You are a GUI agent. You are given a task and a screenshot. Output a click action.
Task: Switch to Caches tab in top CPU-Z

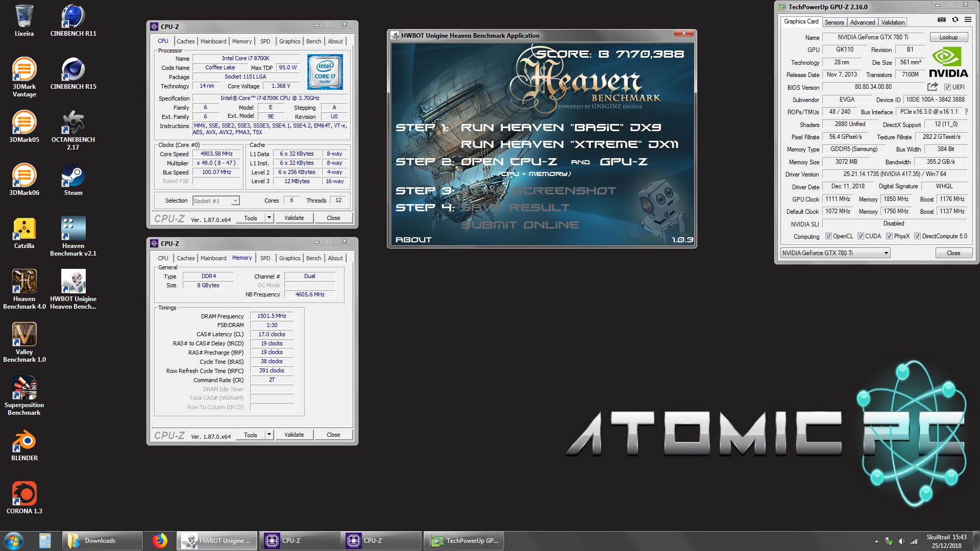[x=185, y=41]
